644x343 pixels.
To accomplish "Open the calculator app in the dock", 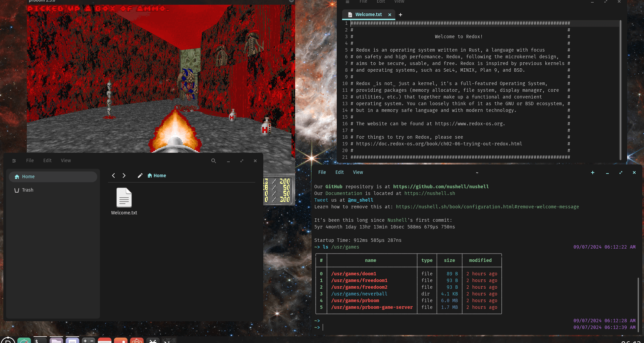I will [89, 340].
